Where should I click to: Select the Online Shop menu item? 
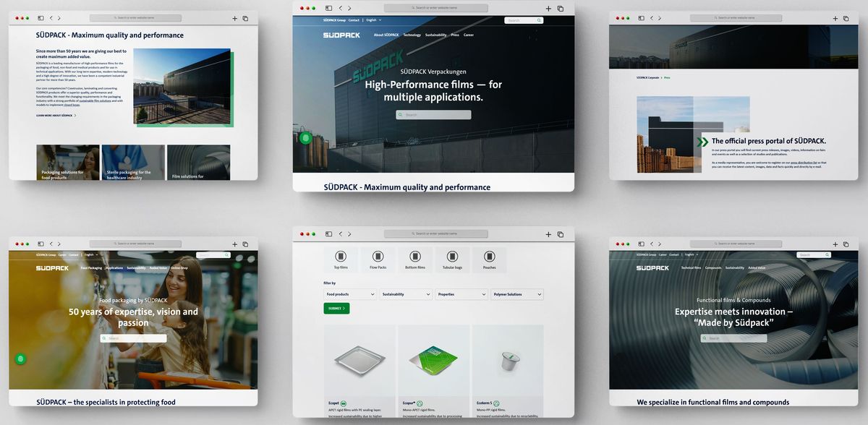(x=179, y=267)
